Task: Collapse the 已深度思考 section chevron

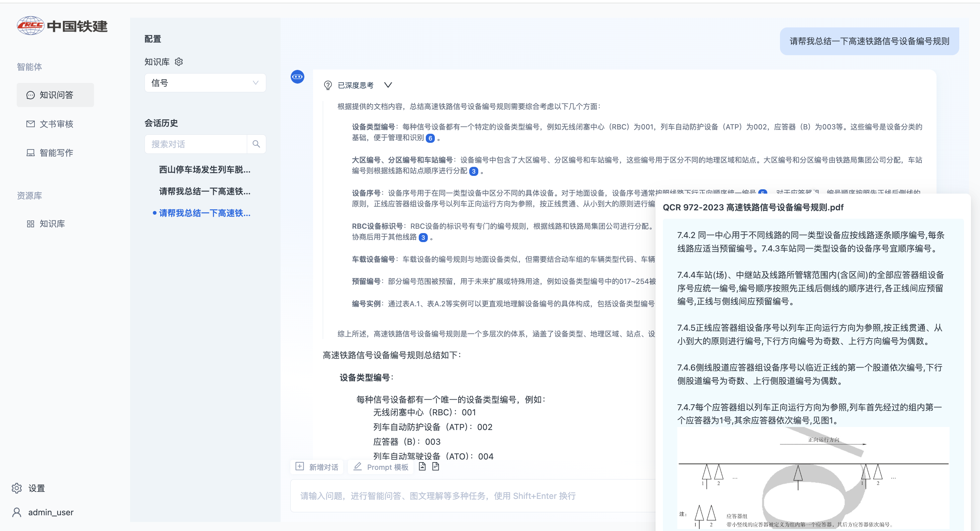Action: point(388,85)
